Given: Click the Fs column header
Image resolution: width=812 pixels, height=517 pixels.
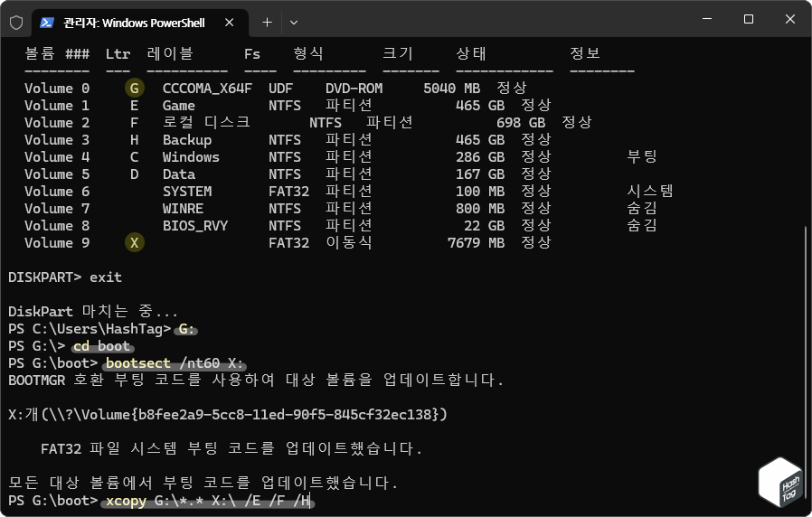Looking at the screenshot, I should (x=252, y=54).
